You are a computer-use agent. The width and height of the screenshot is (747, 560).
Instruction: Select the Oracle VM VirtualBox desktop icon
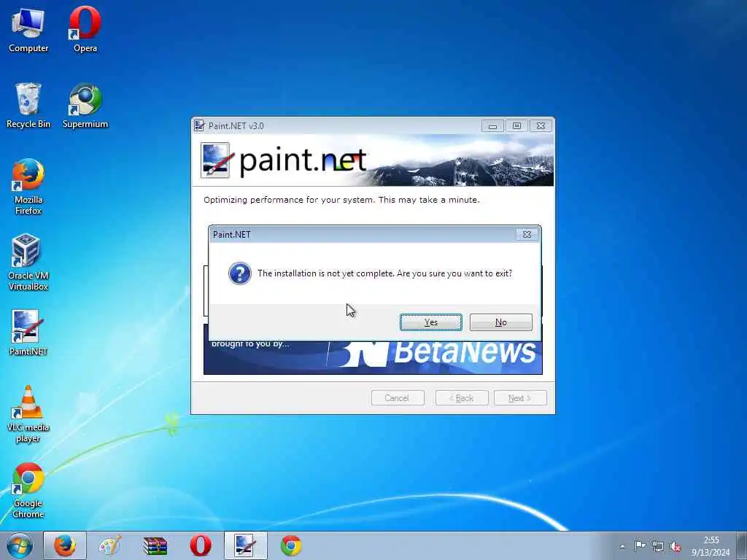28,262
